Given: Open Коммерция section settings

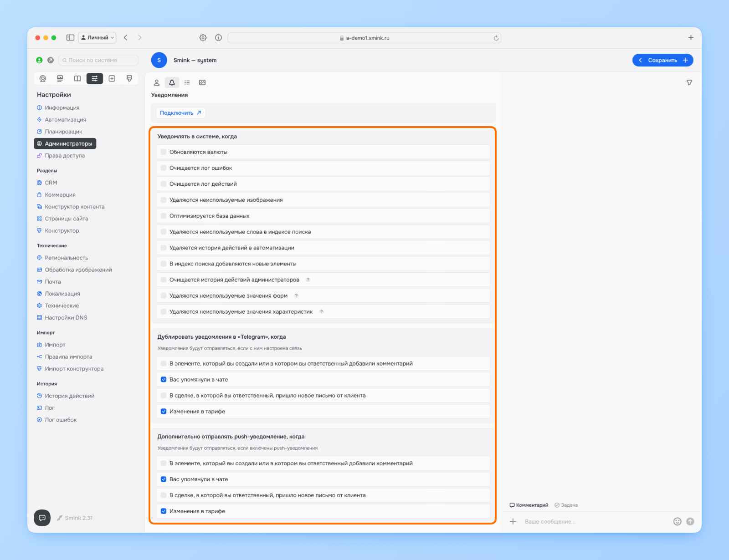Looking at the screenshot, I should (x=60, y=195).
